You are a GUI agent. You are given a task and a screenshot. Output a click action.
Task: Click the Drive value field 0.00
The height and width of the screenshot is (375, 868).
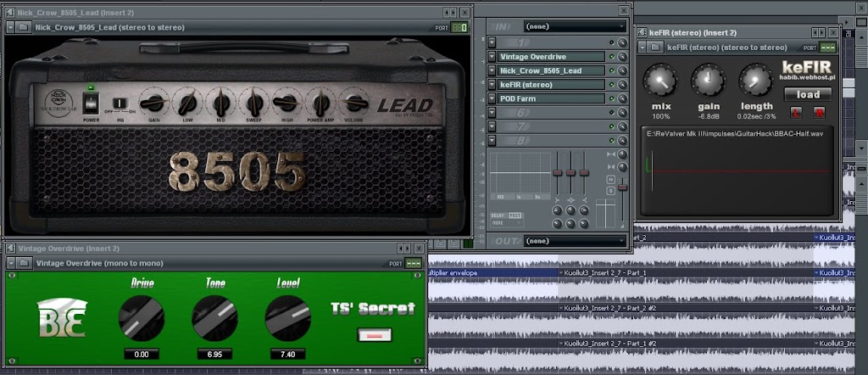click(x=142, y=354)
